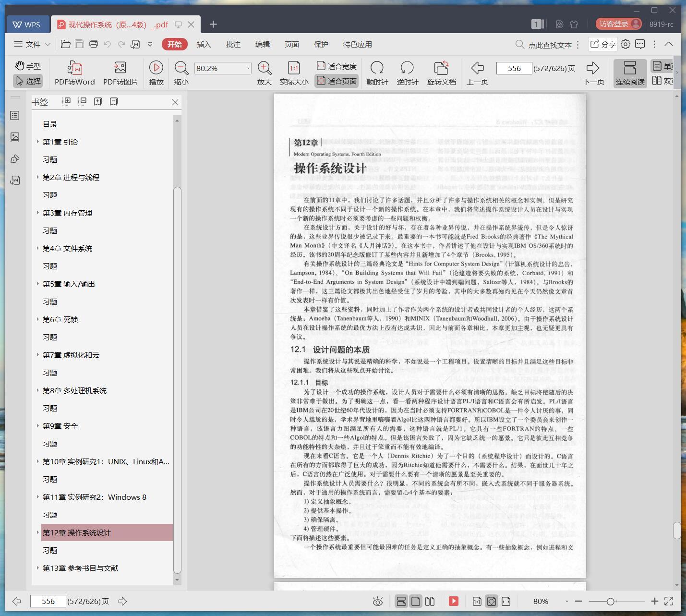Start slideshow with 播放 toolbar button

tap(156, 73)
